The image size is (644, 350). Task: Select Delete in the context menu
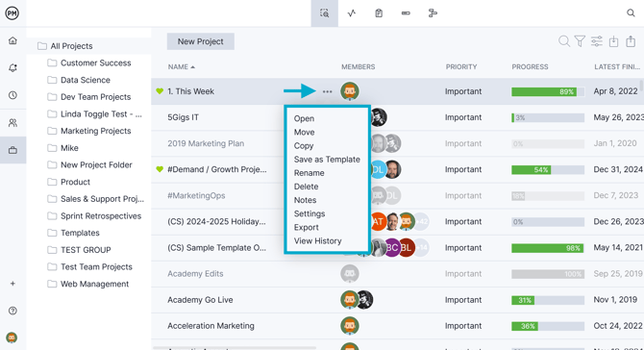[306, 187]
